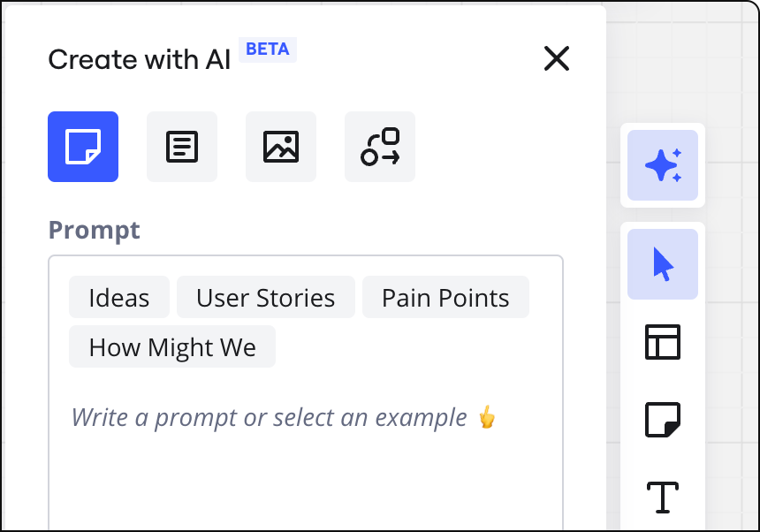Open the templates layout tool
Screen dimensions: 760x532
point(663,342)
